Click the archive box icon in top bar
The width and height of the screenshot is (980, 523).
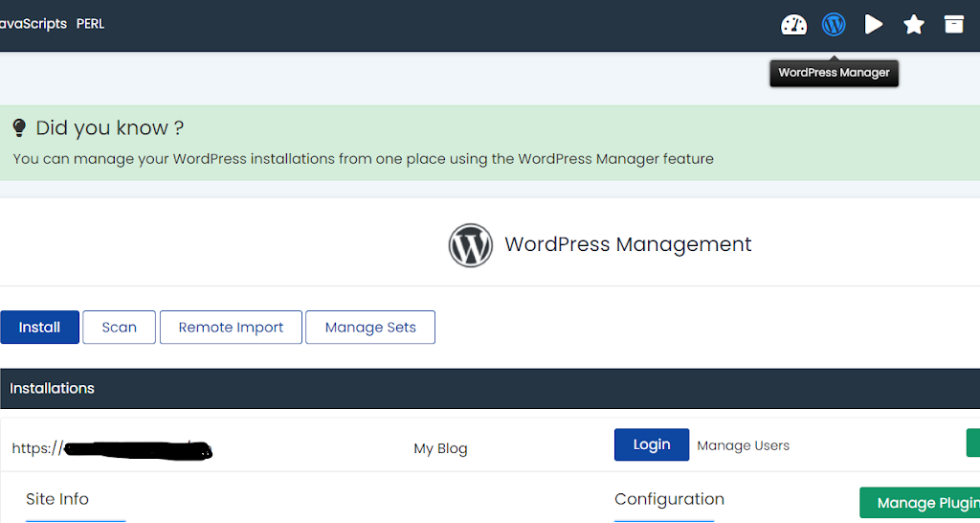[954, 24]
